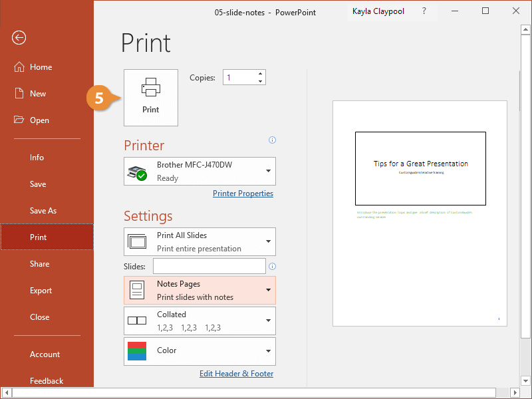Click the info icon beside the Printer heading
The image size is (532, 399).
(272, 140)
